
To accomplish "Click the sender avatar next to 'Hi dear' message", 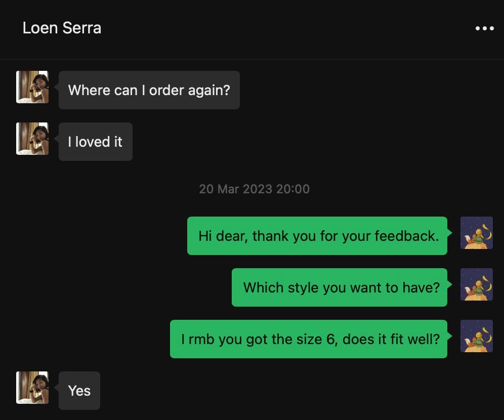I will coord(476,233).
